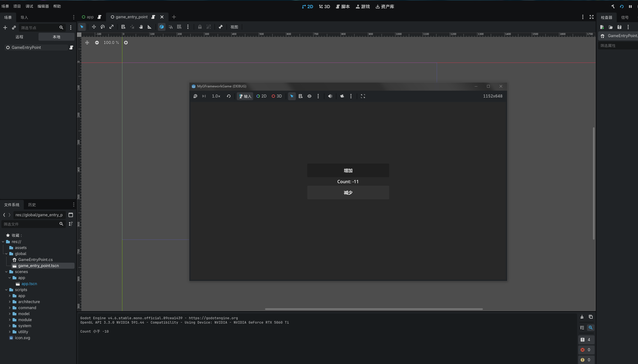Image resolution: width=638 pixels, height=364 pixels.
Task: Open the 项目 project menu
Action: click(x=17, y=6)
